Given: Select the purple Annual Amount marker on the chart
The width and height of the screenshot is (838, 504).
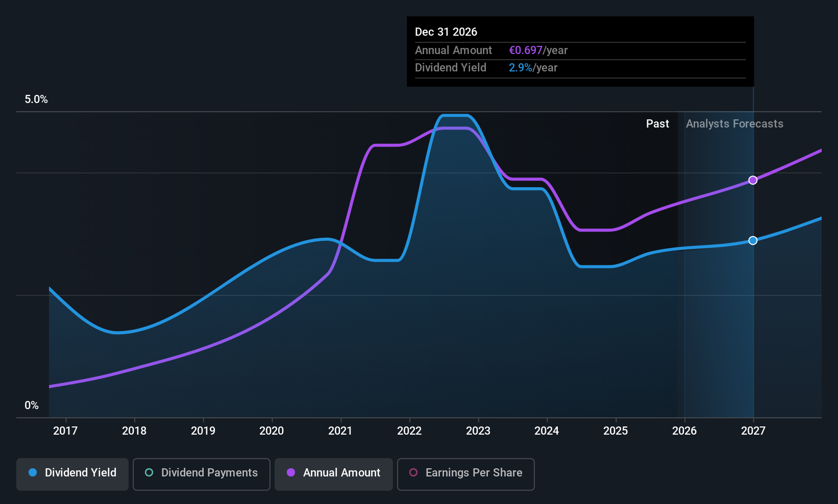Looking at the screenshot, I should [x=753, y=180].
